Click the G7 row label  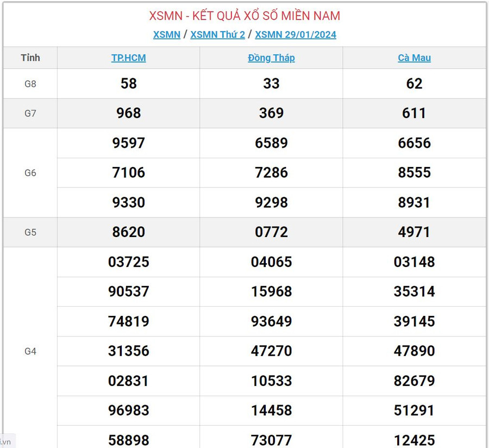tap(30, 113)
